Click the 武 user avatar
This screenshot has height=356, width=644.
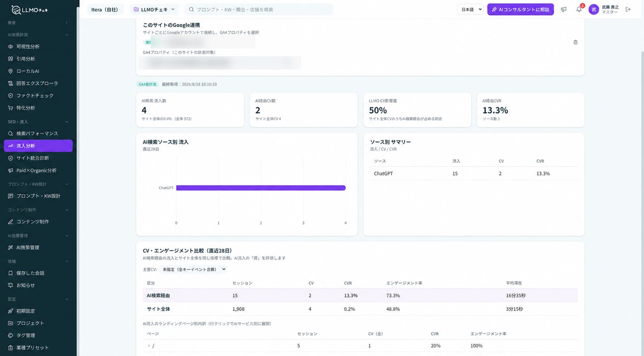coord(594,9)
